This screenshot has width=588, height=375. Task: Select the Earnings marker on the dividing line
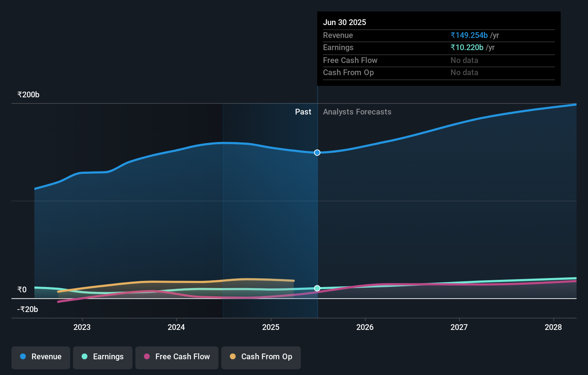[x=317, y=288]
